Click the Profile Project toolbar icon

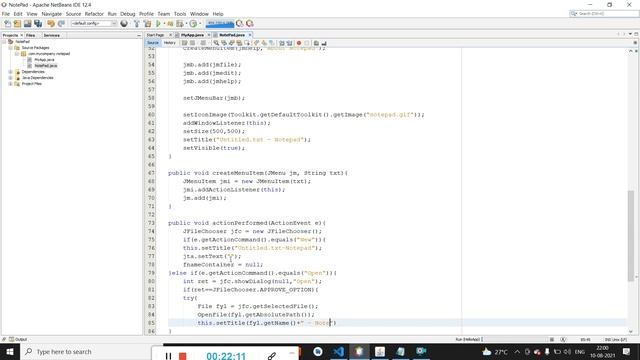[180, 24]
